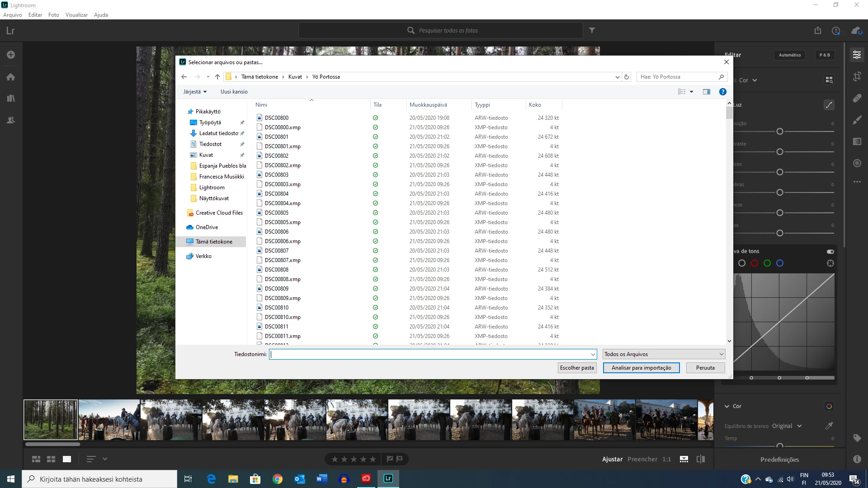This screenshot has width=868, height=488.
Task: Expand the Järjestä organize dropdown
Action: click(195, 91)
